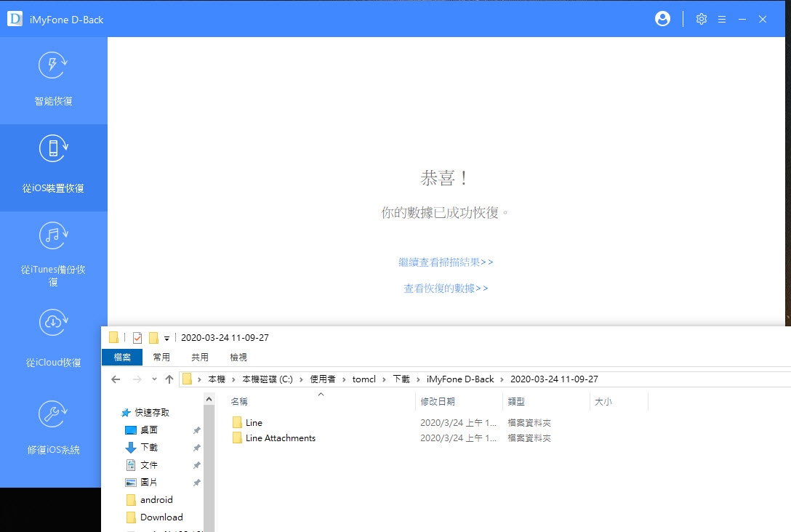
Task: Click 繼續查看掃描結果 link
Action: coord(446,262)
